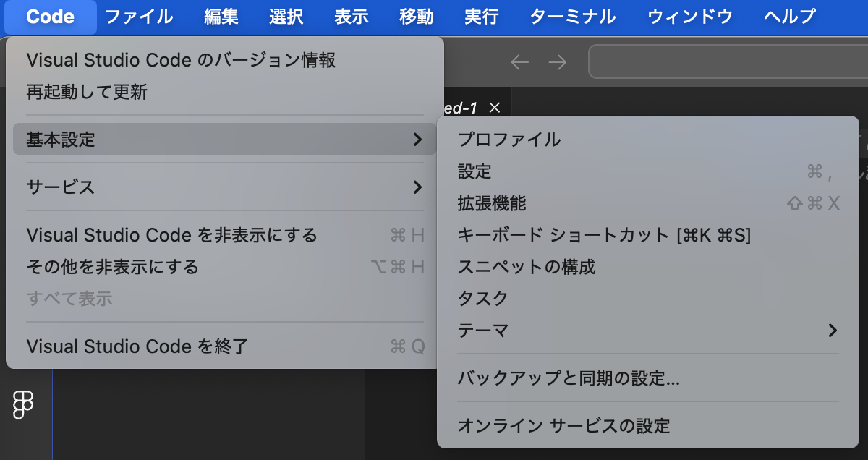The height and width of the screenshot is (460, 868).
Task: Open the ヘルプ menu
Action: click(790, 17)
